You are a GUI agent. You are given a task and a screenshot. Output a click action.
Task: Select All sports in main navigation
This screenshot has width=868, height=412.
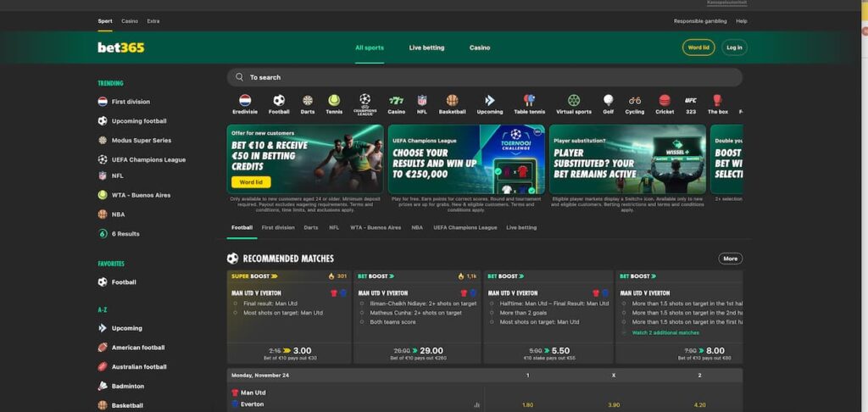pos(370,47)
